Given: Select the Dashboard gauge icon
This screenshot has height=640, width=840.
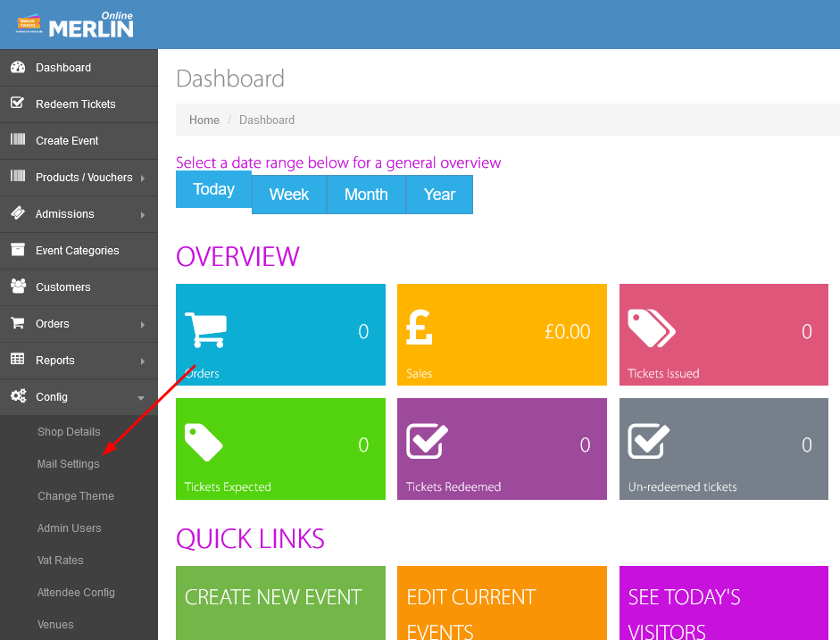Looking at the screenshot, I should pyautogui.click(x=20, y=67).
